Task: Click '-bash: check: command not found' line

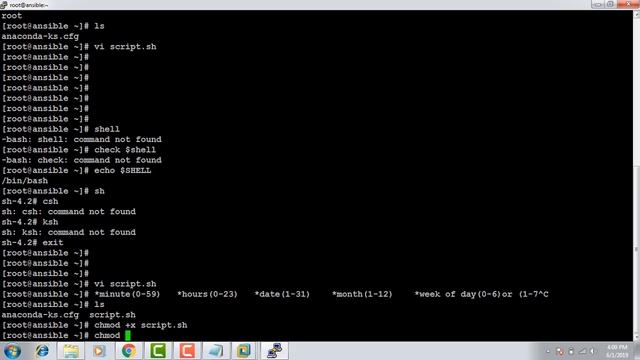Action: [82, 160]
